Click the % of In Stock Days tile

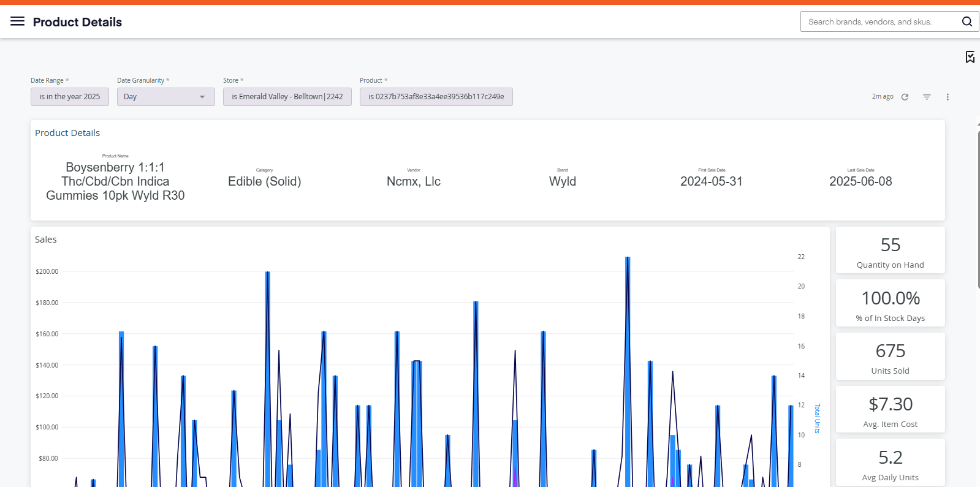pyautogui.click(x=891, y=303)
